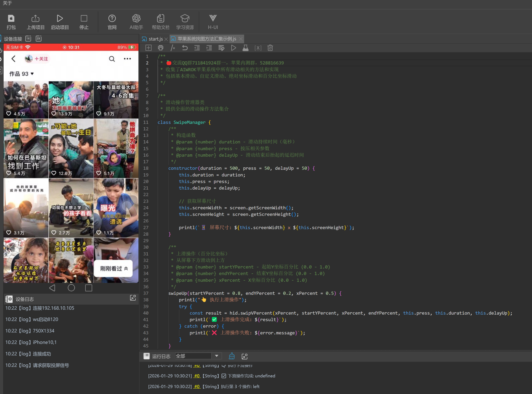Click the print icon in editor toolbar
The image size is (532, 394).
(x=161, y=48)
